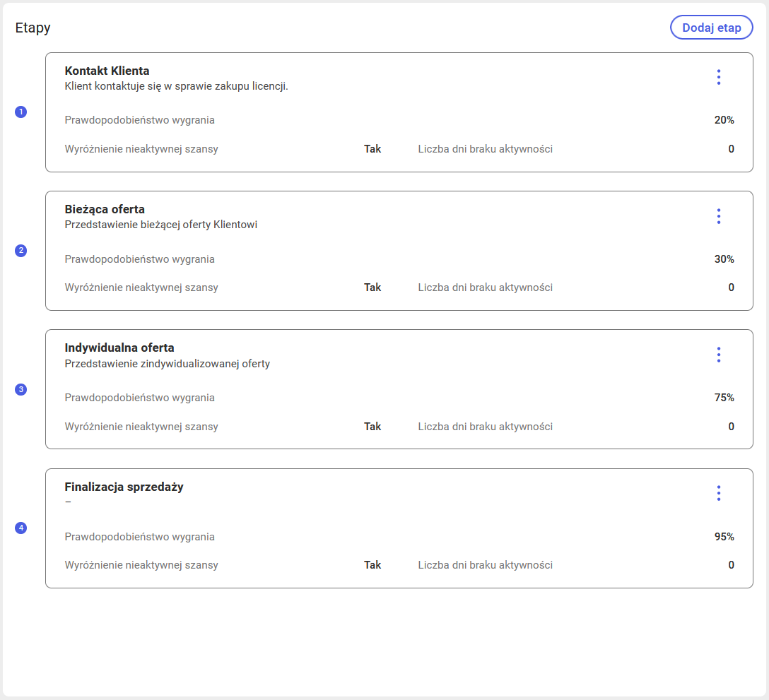This screenshot has width=769, height=700.
Task: Select the Bieżąca oferta stage title
Action: pos(105,209)
